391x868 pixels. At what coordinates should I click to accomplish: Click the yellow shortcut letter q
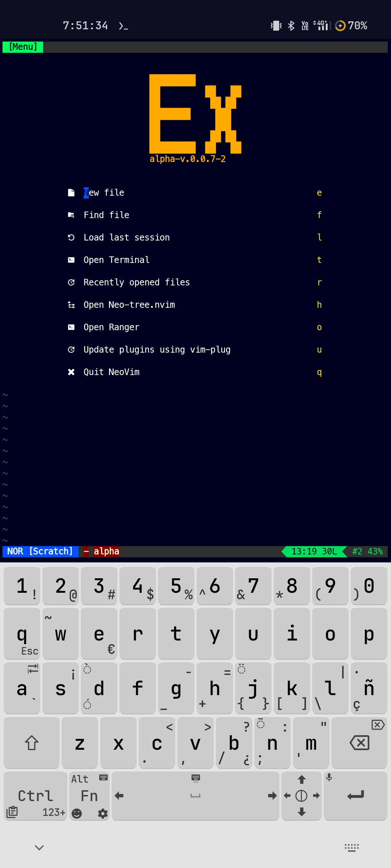point(319,372)
